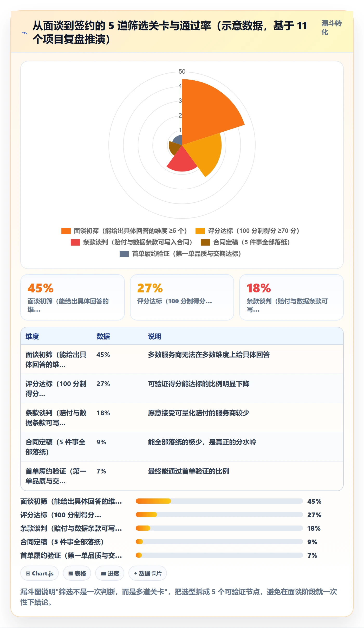
Task: Select the 表格 tag chip
Action: pos(77,573)
